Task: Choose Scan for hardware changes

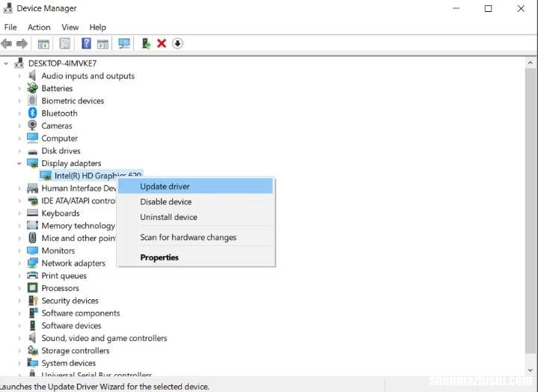Action: tap(196, 237)
